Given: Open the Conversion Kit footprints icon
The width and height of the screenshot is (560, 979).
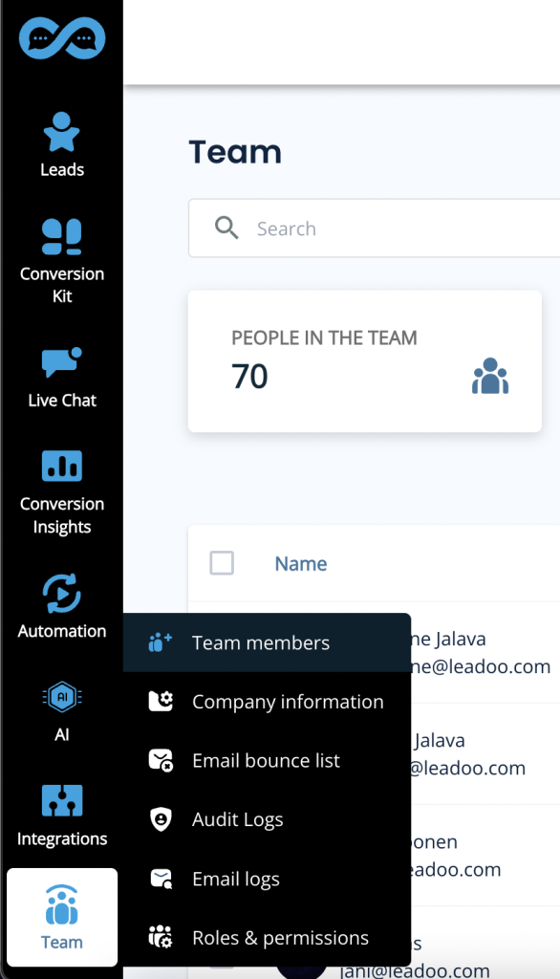Looking at the screenshot, I should 62,237.
